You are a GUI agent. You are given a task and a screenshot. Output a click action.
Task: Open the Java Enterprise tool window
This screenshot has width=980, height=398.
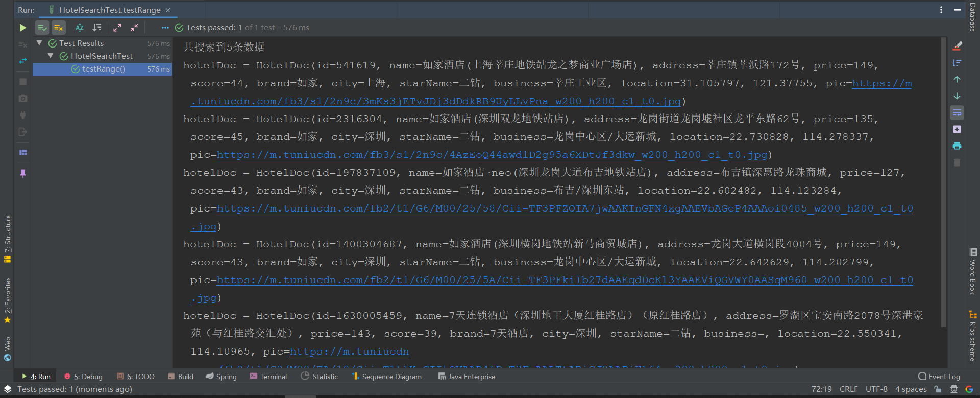point(467,377)
